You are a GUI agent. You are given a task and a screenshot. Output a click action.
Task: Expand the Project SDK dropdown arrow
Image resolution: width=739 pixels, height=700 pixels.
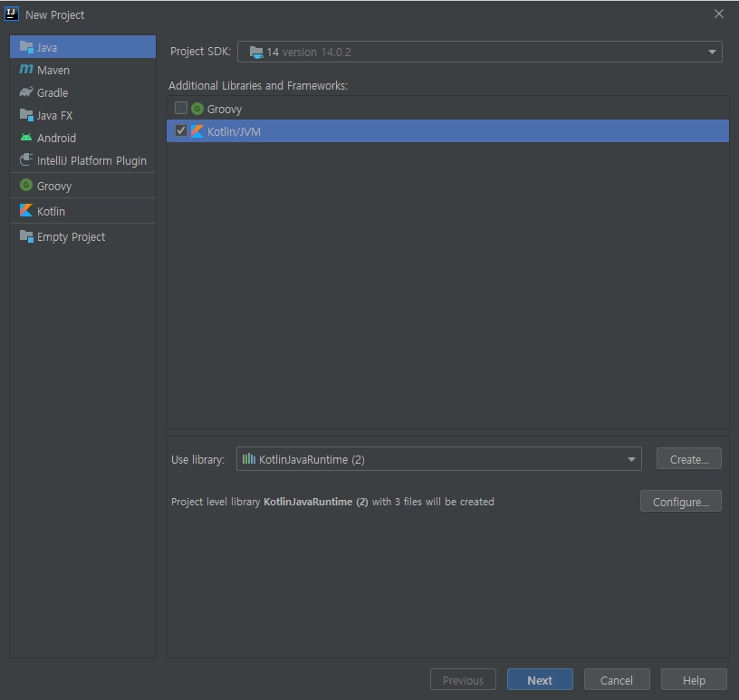coord(712,52)
